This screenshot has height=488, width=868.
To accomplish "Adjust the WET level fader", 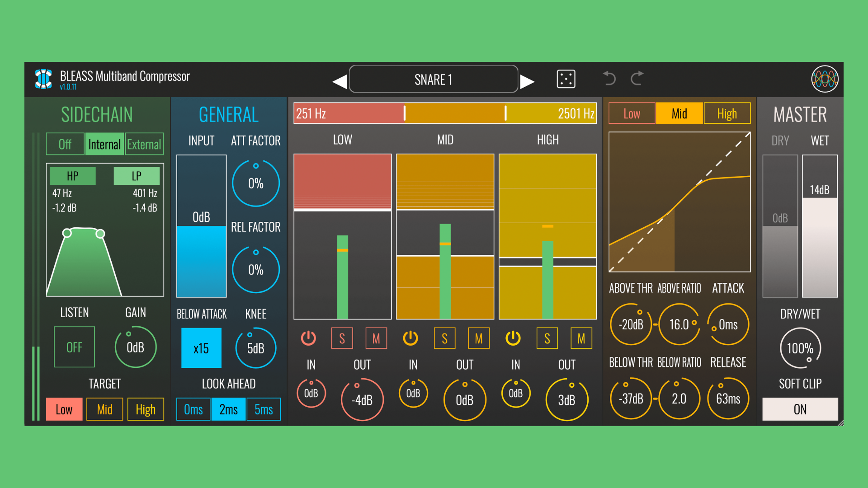I will click(x=820, y=226).
